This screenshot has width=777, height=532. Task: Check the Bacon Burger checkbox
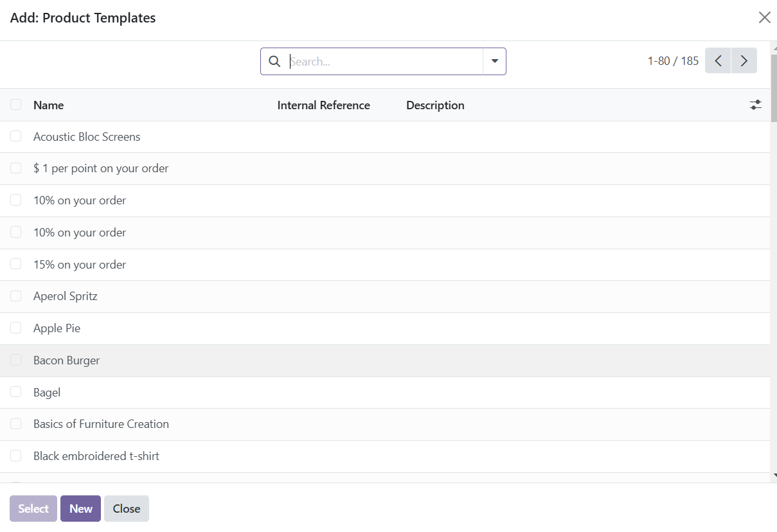16,360
